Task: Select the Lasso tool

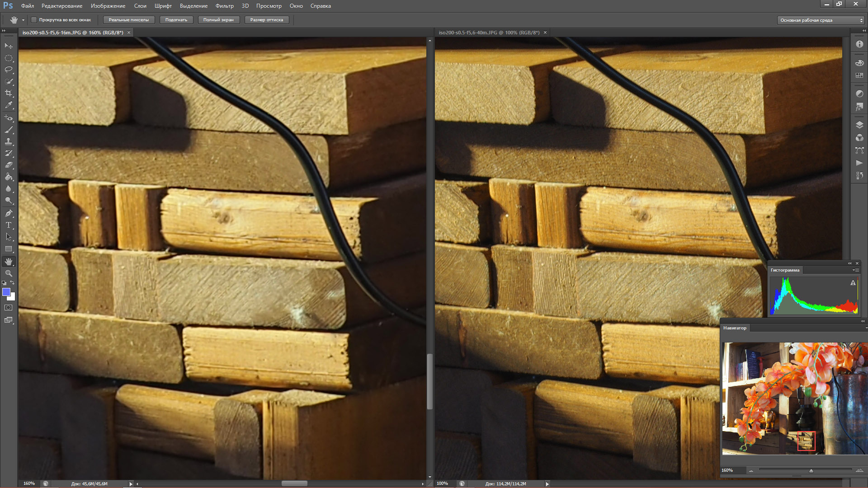Action: 9,70
